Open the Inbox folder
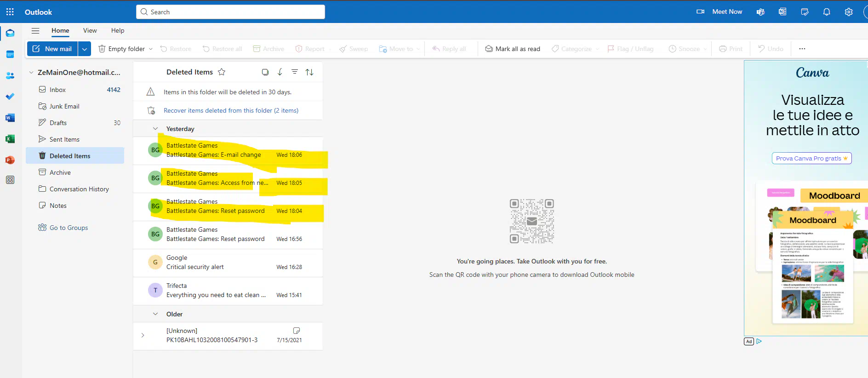This screenshot has height=378, width=868. [75, 90]
